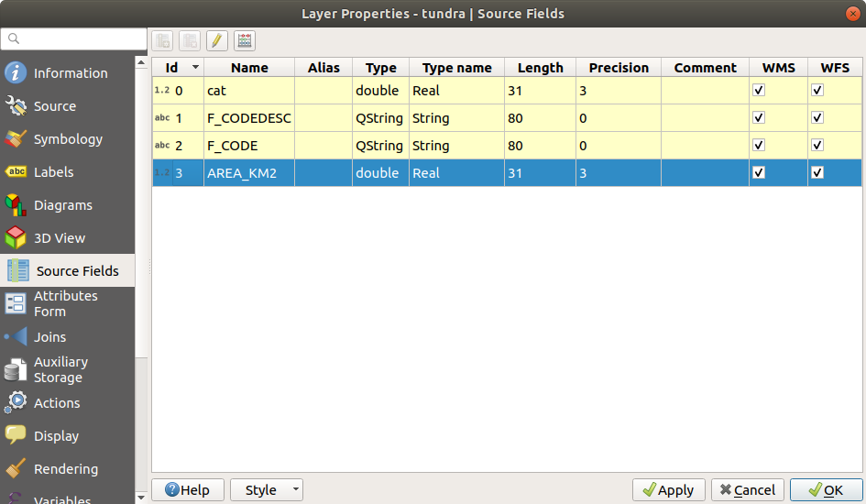The image size is (866, 504).
Task: Toggle WMS checkbox for F_CODE field
Action: tap(759, 145)
